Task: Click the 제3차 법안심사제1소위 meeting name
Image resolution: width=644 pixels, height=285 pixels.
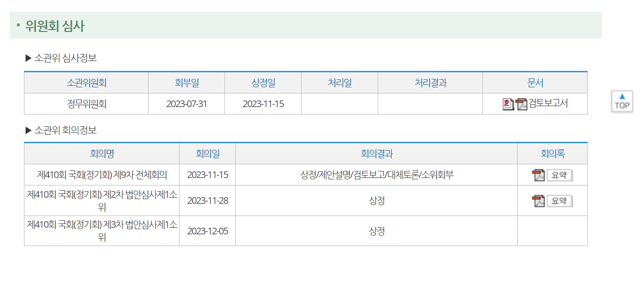Action: 102,231
